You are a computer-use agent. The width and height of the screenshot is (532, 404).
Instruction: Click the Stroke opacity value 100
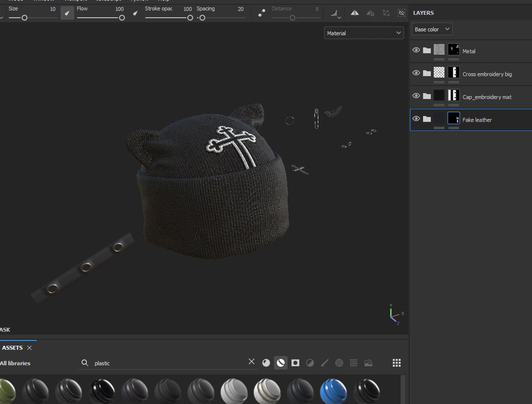click(188, 9)
